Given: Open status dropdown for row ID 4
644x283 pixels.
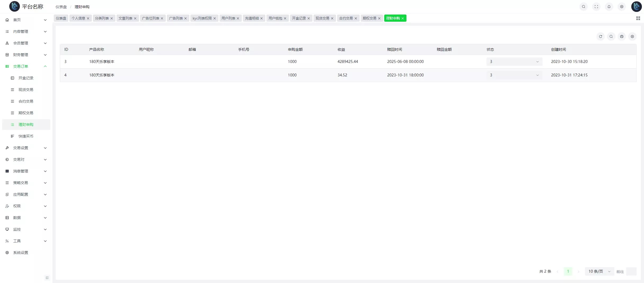Looking at the screenshot, I should click(514, 75).
